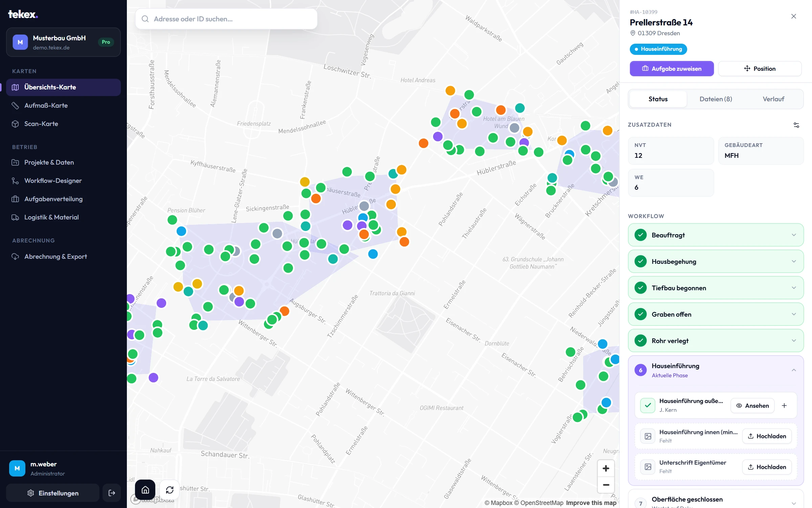The image size is (812, 508).
Task: Go to Projekte & Daten
Action: [63, 162]
